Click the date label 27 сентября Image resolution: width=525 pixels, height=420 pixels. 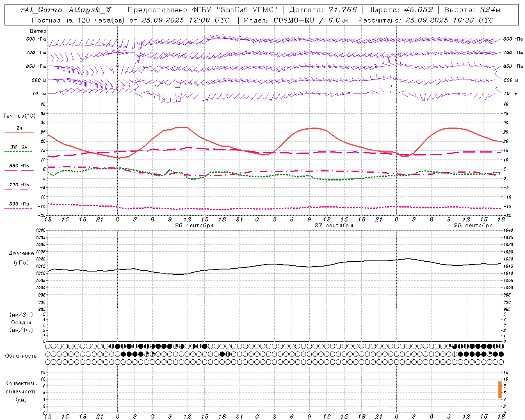coord(334,226)
